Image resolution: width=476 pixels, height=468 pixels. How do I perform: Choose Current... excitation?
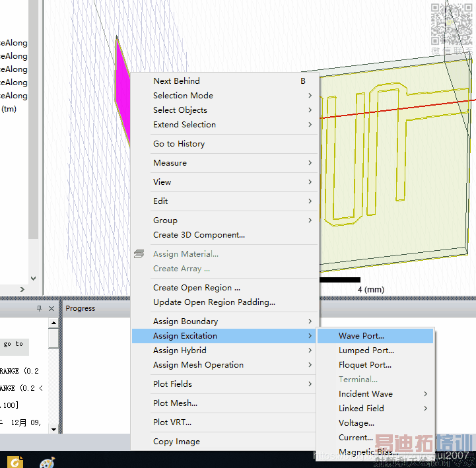(x=375, y=438)
